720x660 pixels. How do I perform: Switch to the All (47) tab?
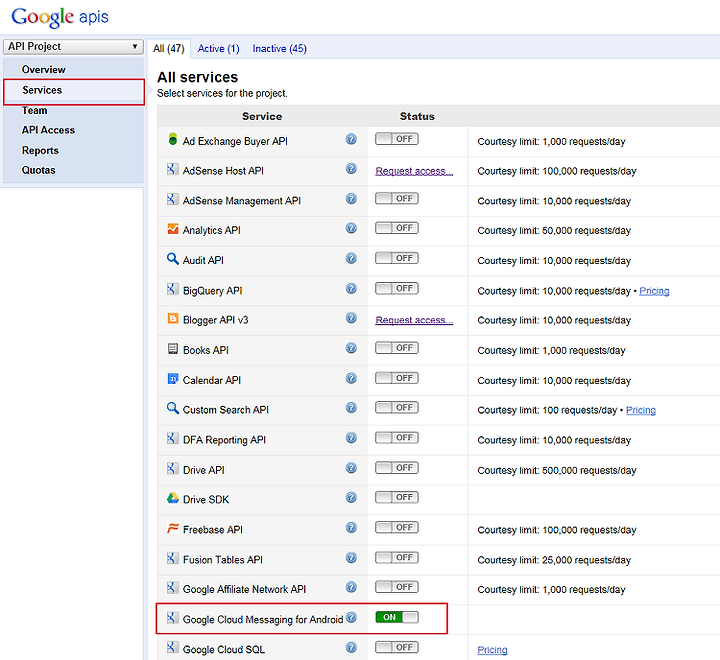169,49
